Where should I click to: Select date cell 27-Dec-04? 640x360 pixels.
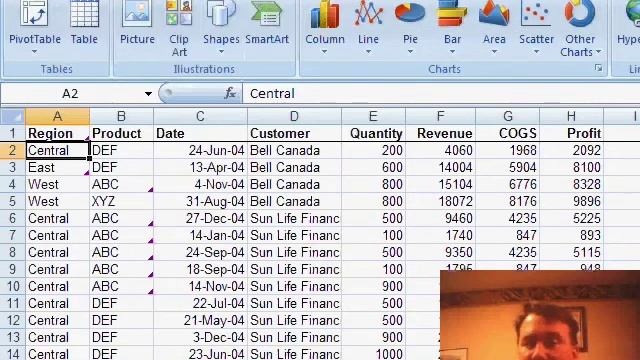pos(200,218)
